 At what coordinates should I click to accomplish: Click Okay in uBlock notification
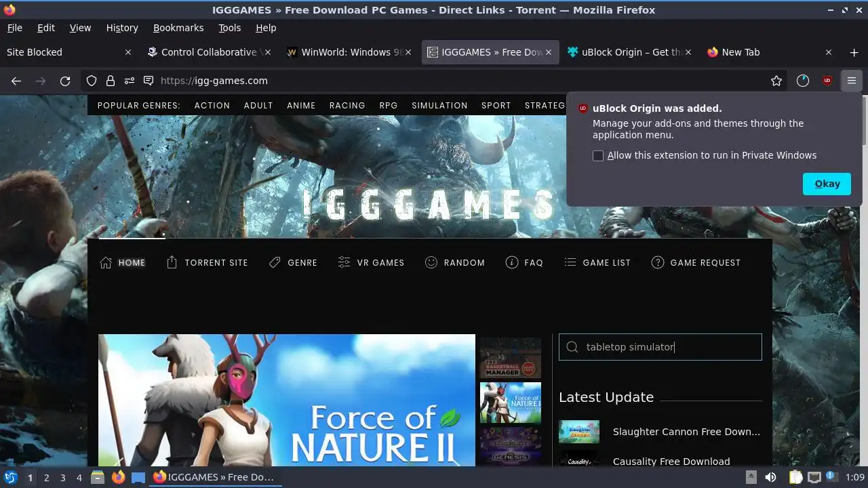827,184
